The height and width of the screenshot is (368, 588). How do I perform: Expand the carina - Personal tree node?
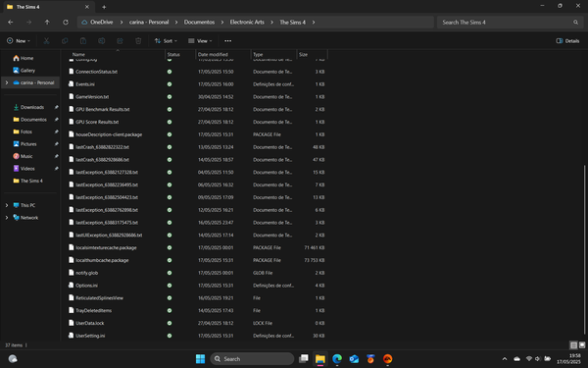7,82
